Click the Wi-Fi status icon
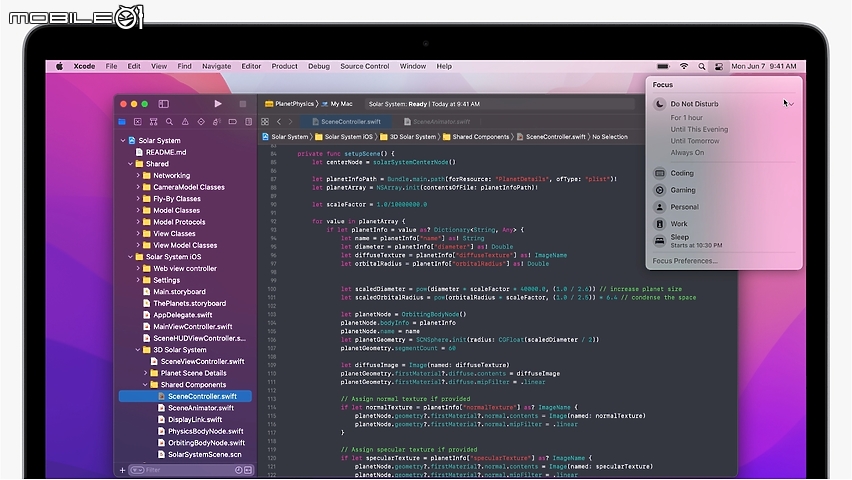 pyautogui.click(x=684, y=66)
